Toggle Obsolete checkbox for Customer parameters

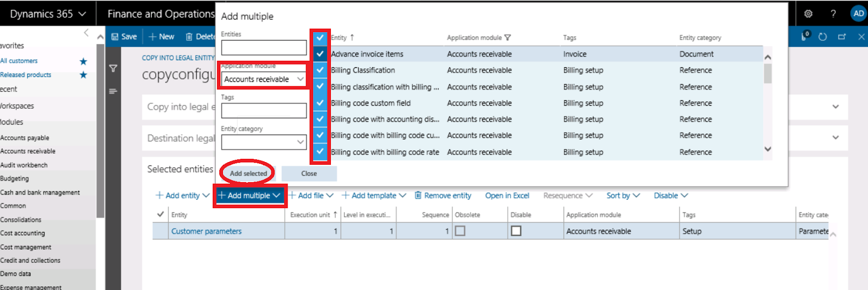(460, 231)
